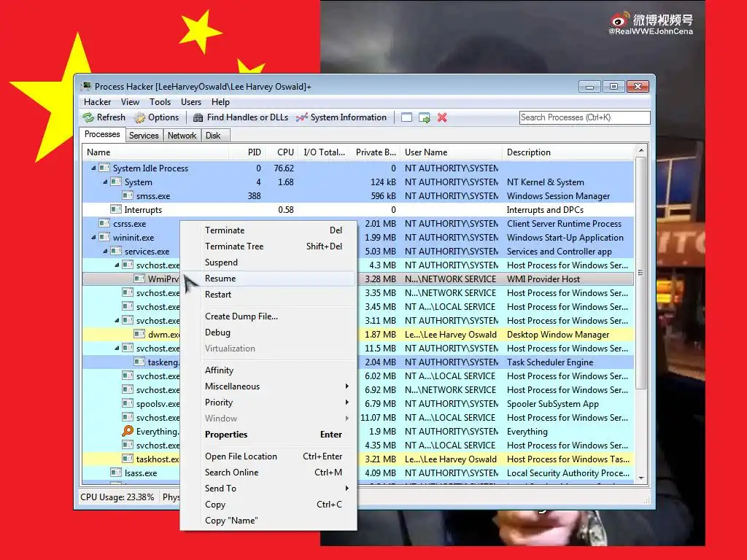Viewport: 747px width, 560px height.
Task: Choose Terminate Tree from context menu
Action: coord(268,246)
